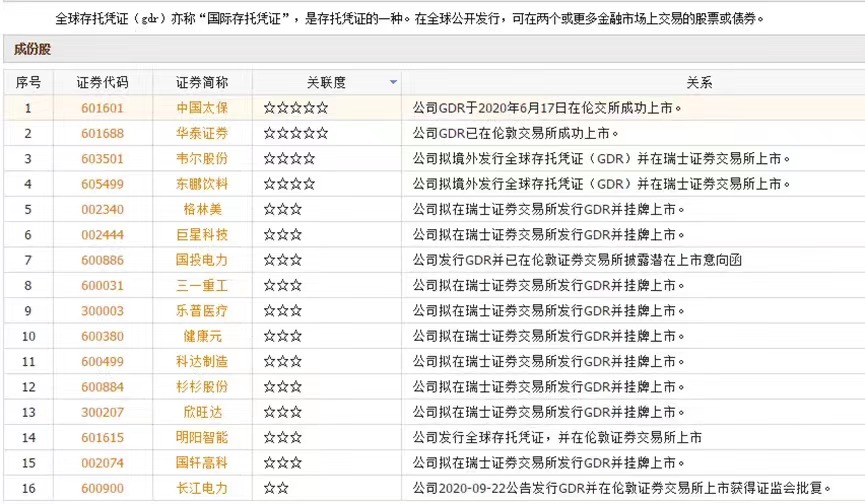Select stock name 欣旺达

pos(202,412)
